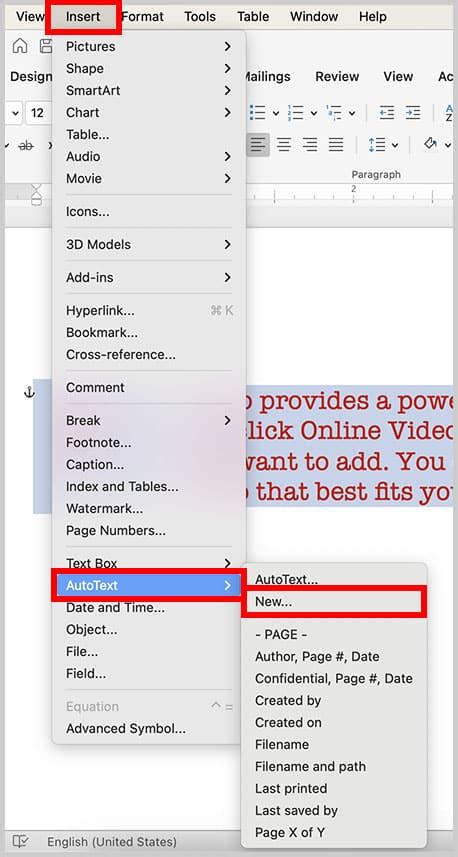Click the shading paint bucket icon
This screenshot has width=458, height=857.
tap(430, 144)
